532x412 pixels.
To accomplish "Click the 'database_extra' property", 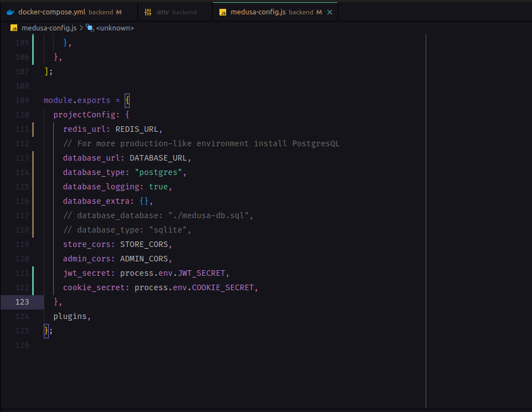I will pyautogui.click(x=96, y=201).
